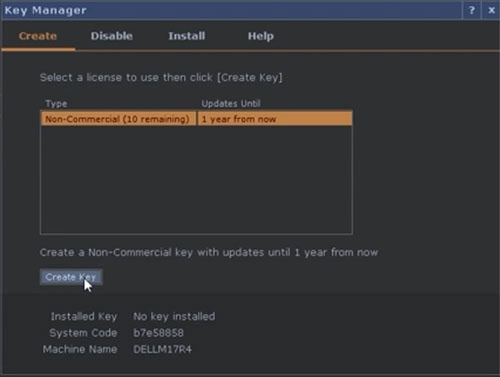Click the machine name DELLM17R4
The width and height of the screenshot is (500, 377).
click(162, 349)
